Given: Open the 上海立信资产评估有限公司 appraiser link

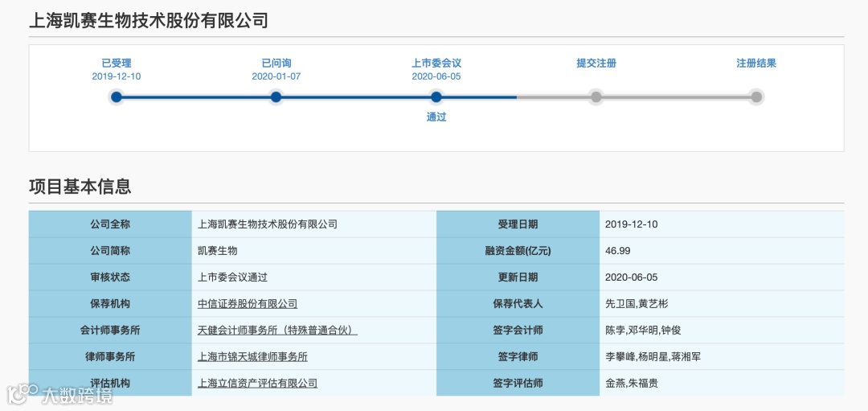Looking at the screenshot, I should 257,384.
